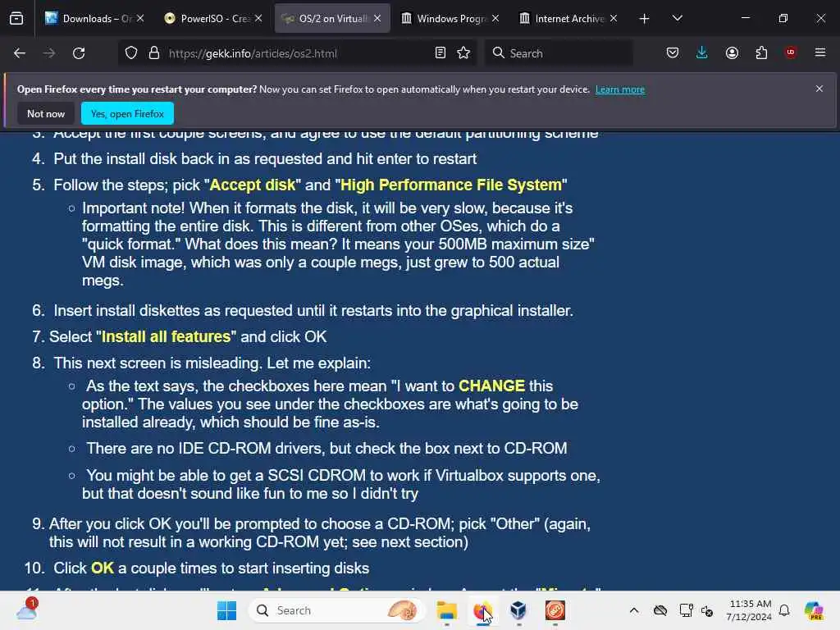Image resolution: width=840 pixels, height=630 pixels.
Task: Open uBlock Origin extension popup
Action: click(x=791, y=52)
